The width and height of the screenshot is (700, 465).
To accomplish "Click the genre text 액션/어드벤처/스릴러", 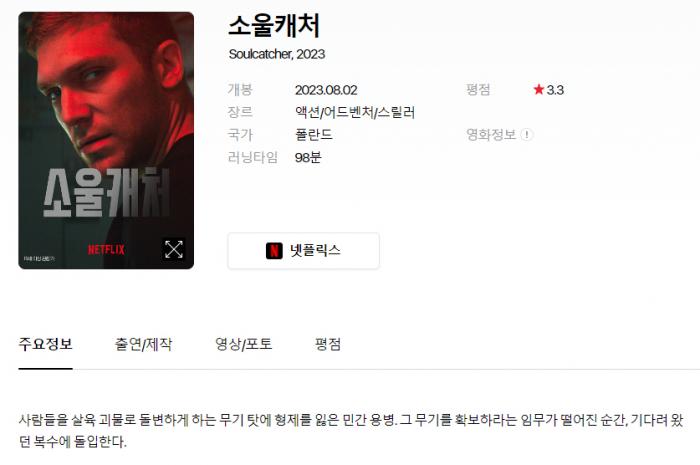I will tap(355, 112).
